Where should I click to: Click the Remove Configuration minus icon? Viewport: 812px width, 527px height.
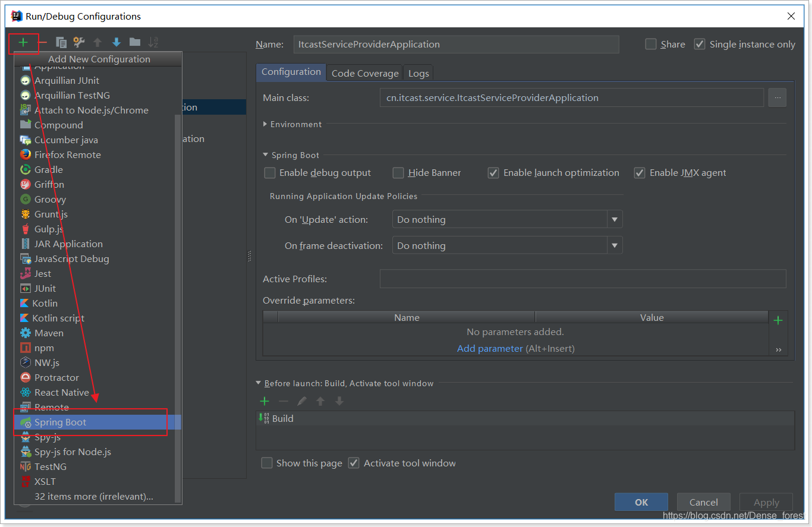[43, 42]
